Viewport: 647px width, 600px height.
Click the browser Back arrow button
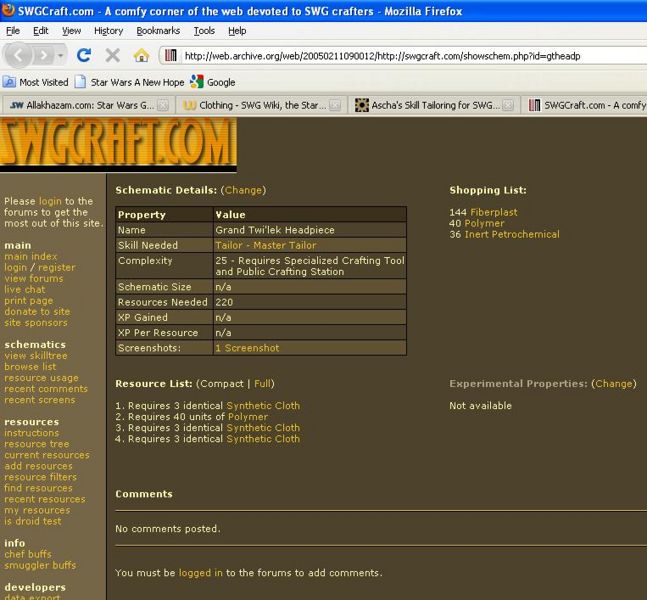[x=20, y=55]
